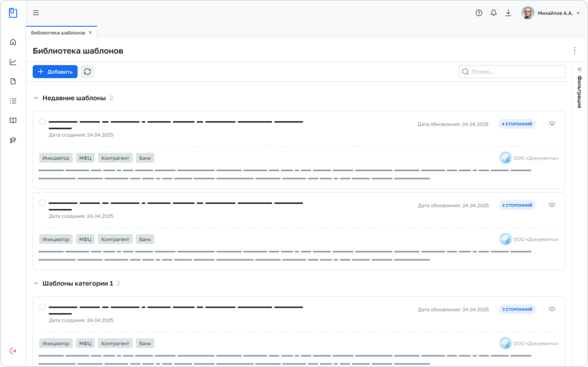Click the red logout icon

(13, 351)
